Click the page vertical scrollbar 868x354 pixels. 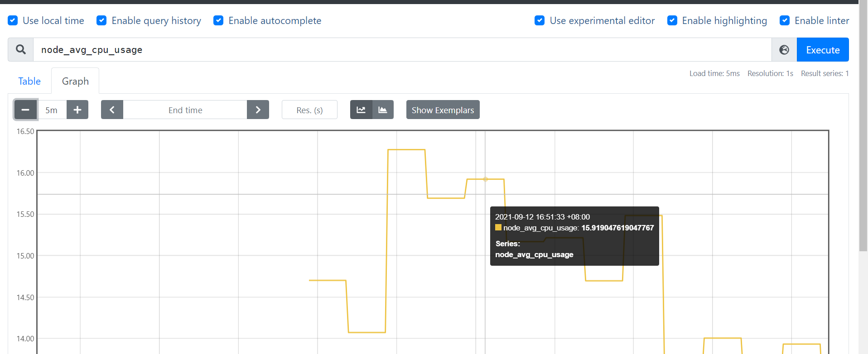click(863, 127)
